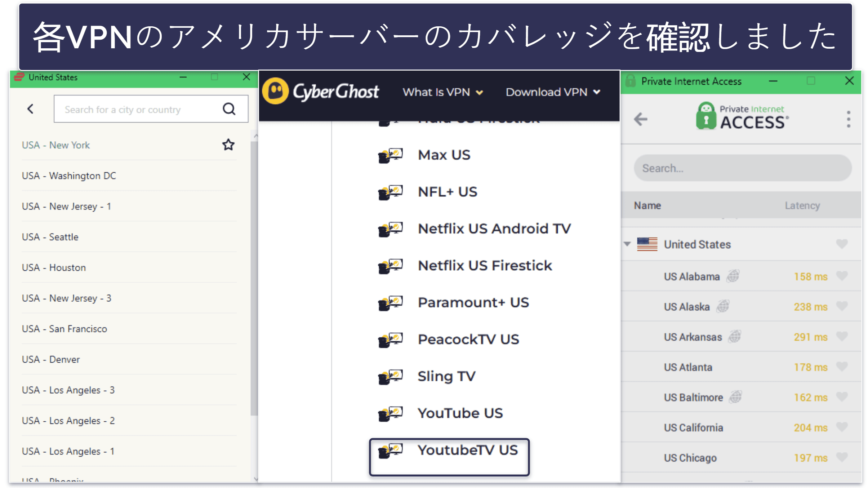Favorite US Alabama with heart icon
This screenshot has width=868, height=488.
coord(842,276)
